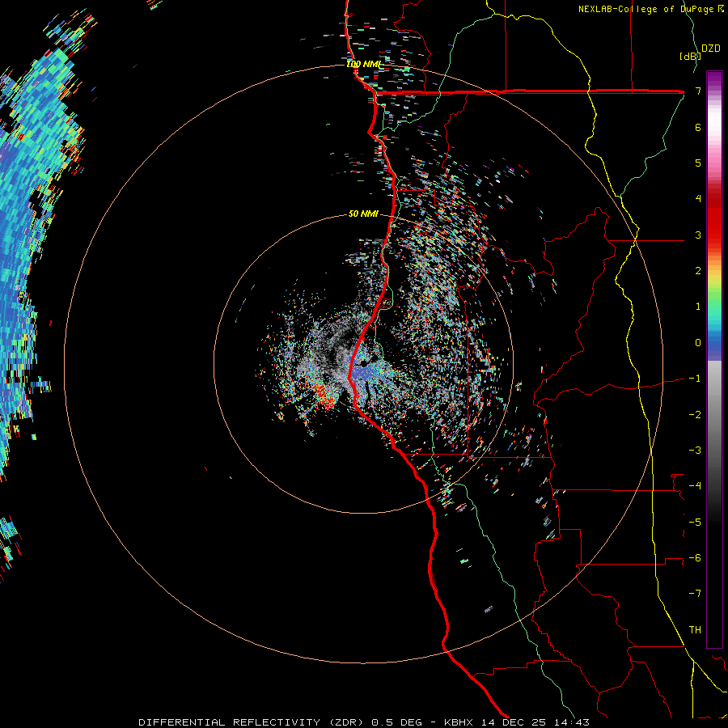
Task: Click legend value '0'
Action: click(698, 343)
